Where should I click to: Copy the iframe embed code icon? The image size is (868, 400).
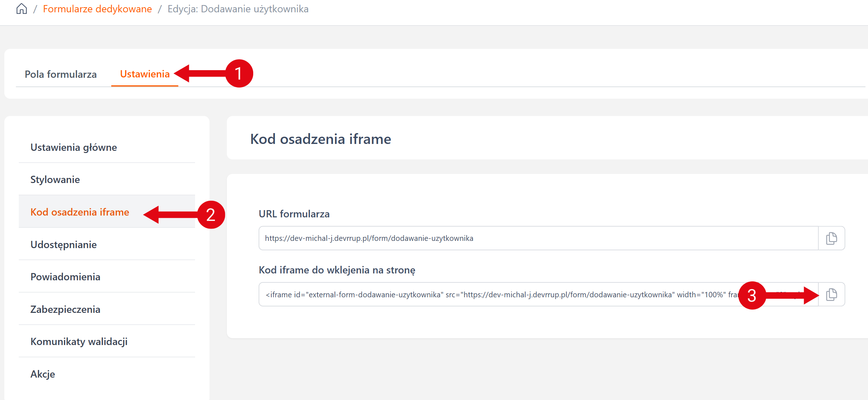pos(831,294)
